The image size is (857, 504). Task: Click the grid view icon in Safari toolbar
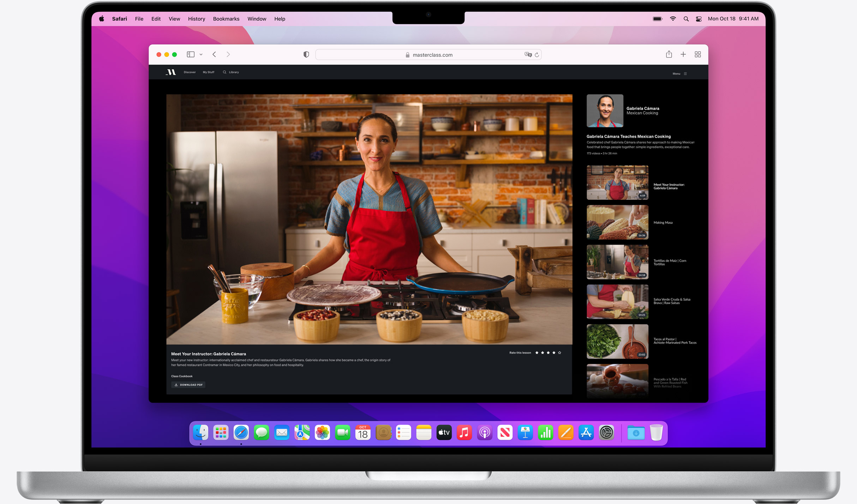pyautogui.click(x=697, y=54)
